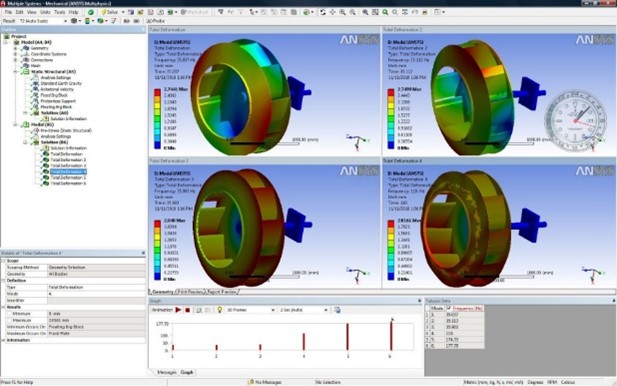617x386 pixels.
Task: Expand the Geometry tree node
Action: [x=15, y=48]
